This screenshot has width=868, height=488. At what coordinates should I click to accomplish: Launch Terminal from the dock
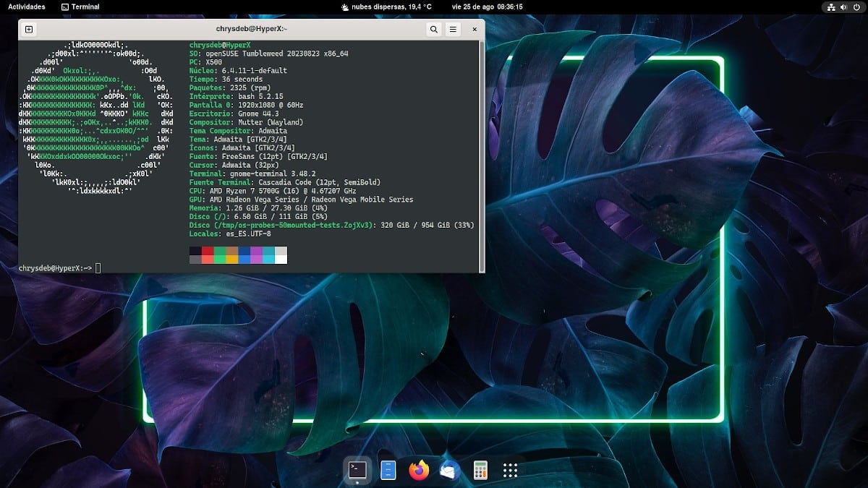(357, 471)
